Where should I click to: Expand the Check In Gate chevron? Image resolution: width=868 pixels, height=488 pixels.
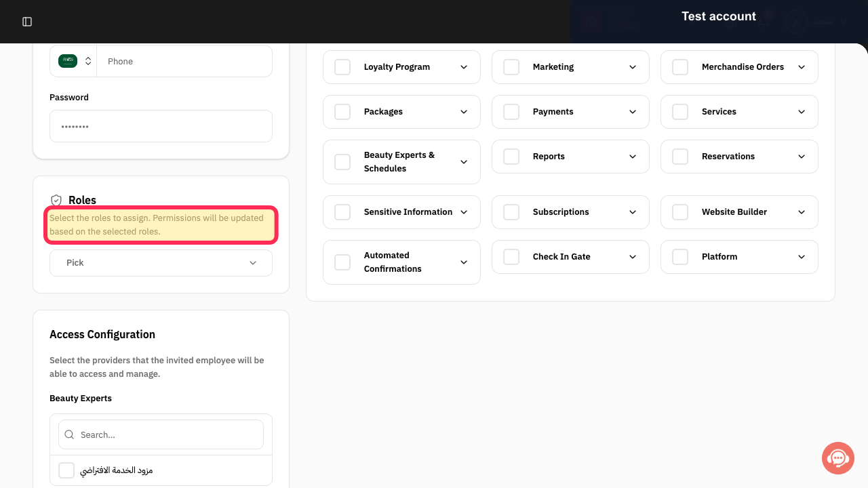pos(633,257)
